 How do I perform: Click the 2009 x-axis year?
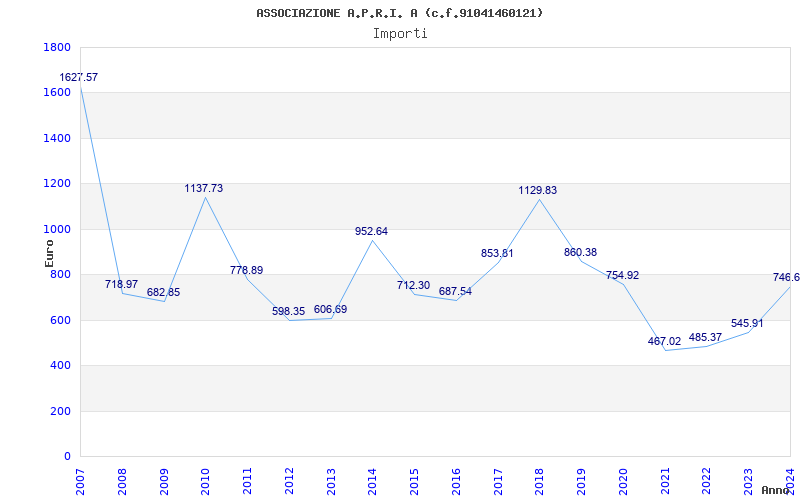[164, 481]
